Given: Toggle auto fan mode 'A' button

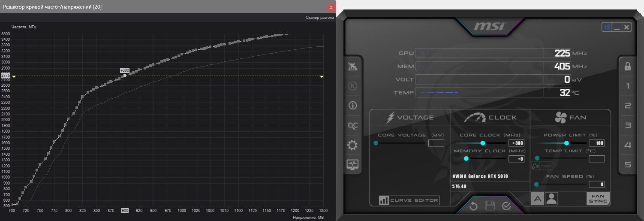Looking at the screenshot, I should [537, 199].
